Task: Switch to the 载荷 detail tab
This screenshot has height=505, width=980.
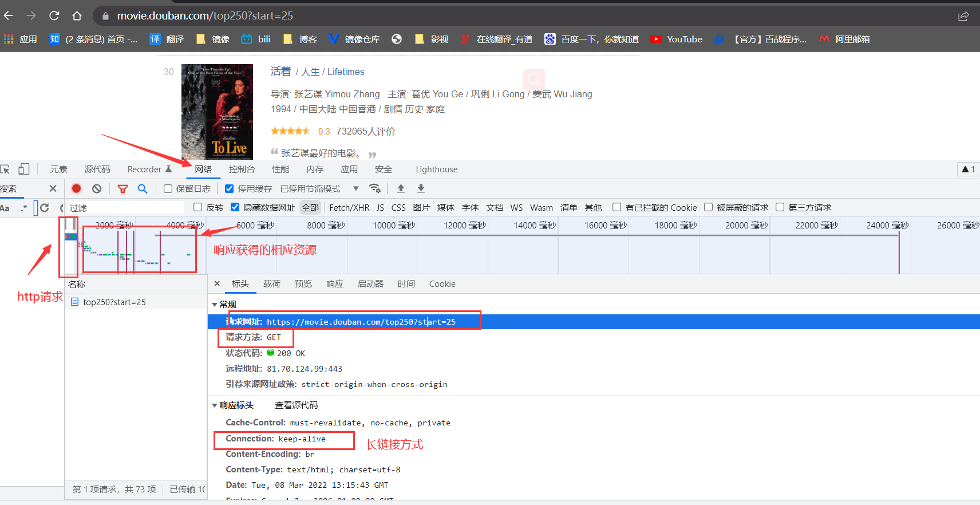Action: click(272, 284)
